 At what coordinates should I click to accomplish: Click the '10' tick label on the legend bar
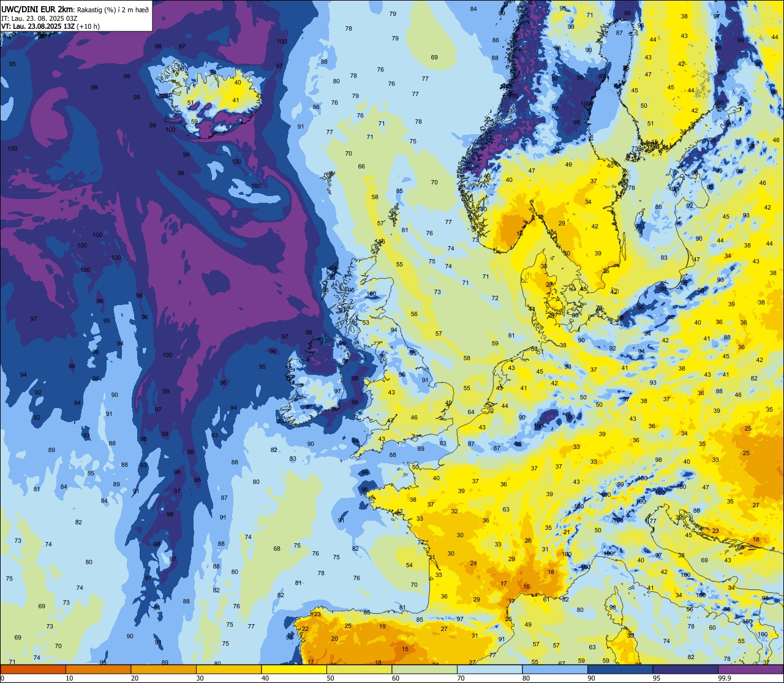point(69,677)
